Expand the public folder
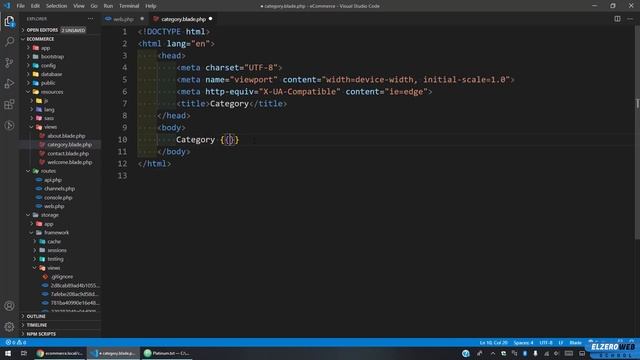The width and height of the screenshot is (640, 360). tap(60, 83)
